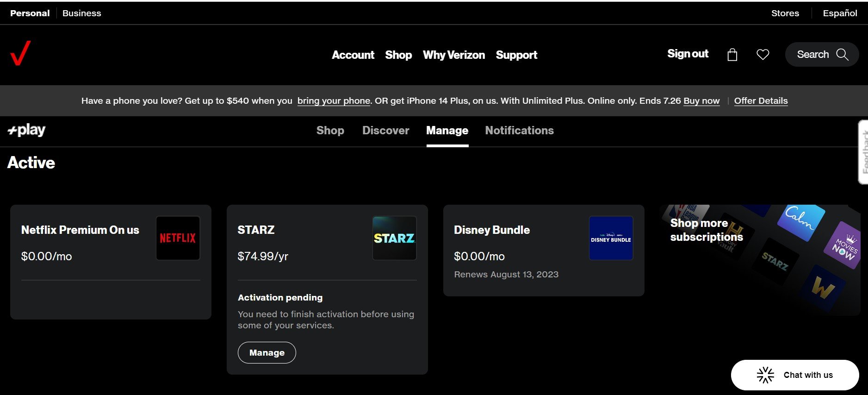Switch to the Business tab
This screenshot has width=868, height=395.
click(82, 13)
